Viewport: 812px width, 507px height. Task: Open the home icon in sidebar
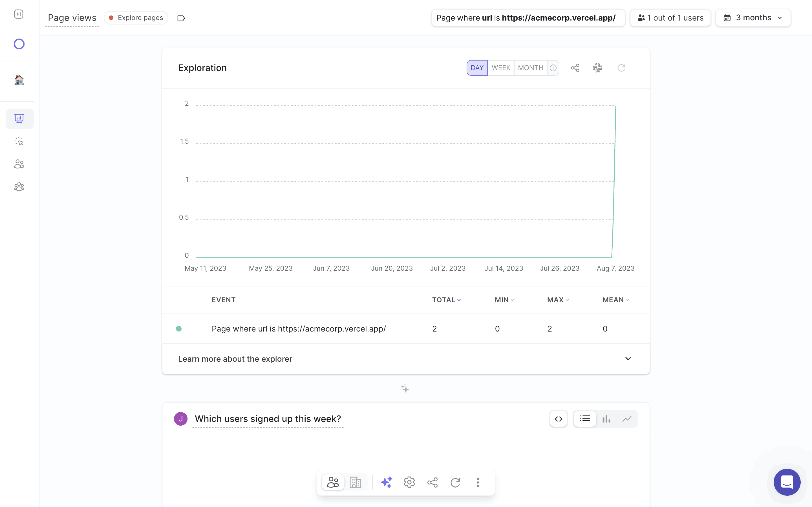(19, 80)
